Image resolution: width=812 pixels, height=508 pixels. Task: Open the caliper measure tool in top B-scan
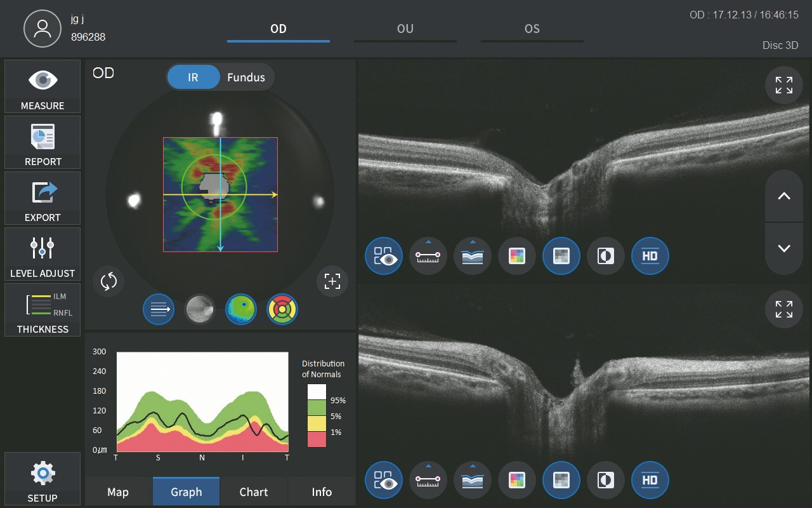click(x=428, y=256)
